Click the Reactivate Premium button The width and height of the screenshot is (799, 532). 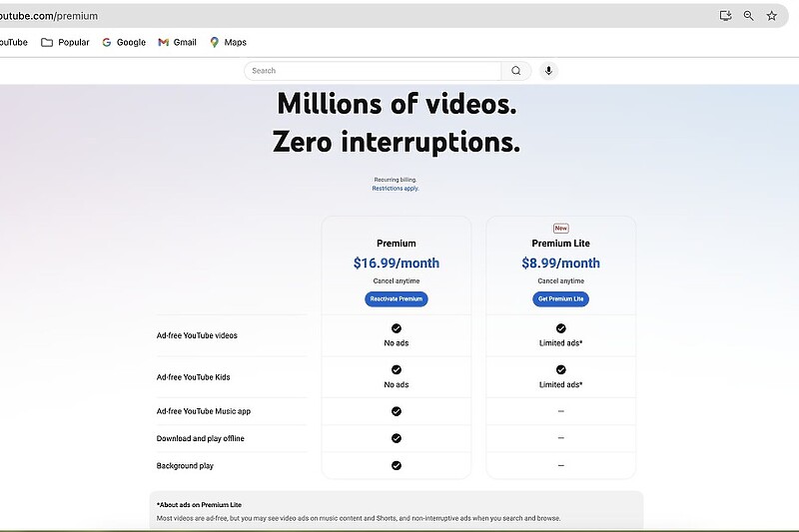[x=397, y=298]
